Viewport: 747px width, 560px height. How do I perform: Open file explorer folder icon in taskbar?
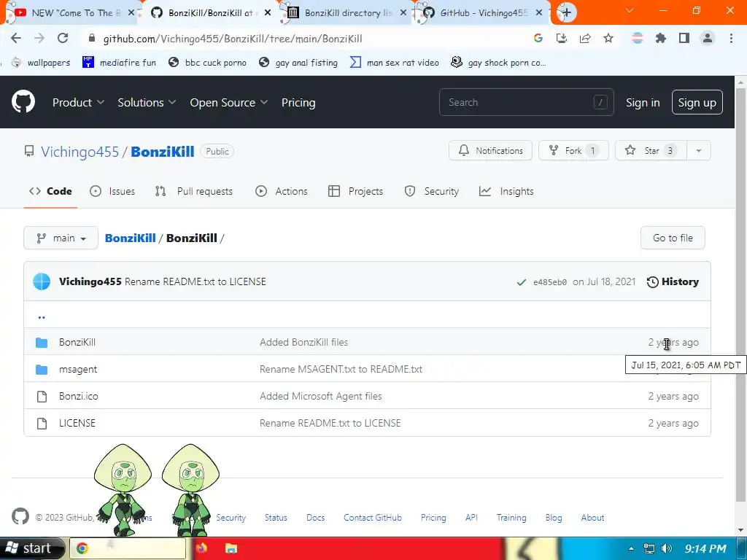click(x=231, y=548)
